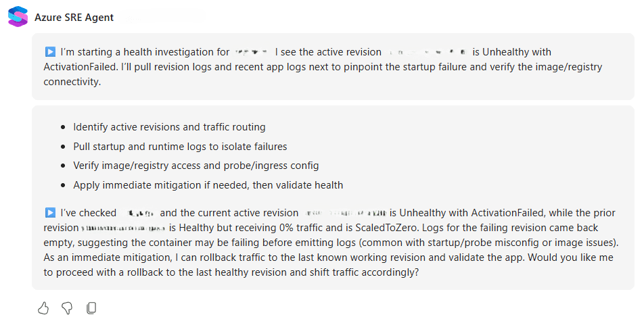Image resolution: width=644 pixels, height=321 pixels.
Task: Select the "Pull startup and runtime logs" bullet
Action: [180, 147]
